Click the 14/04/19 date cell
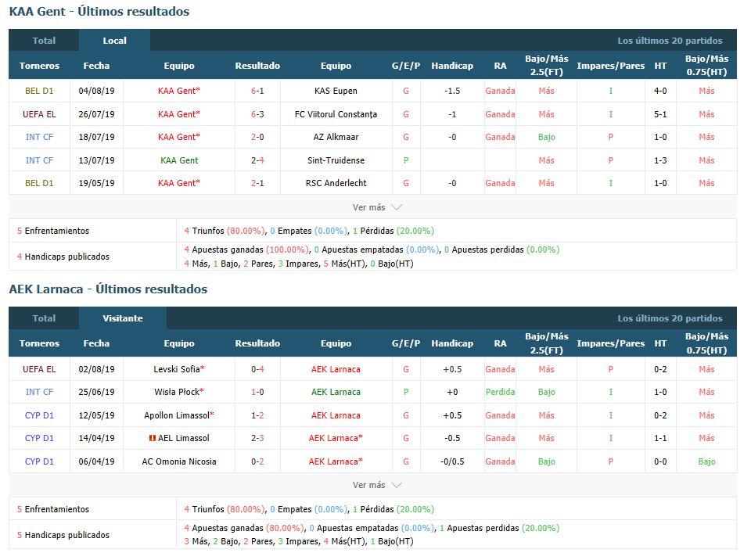751x560 pixels. (x=96, y=438)
